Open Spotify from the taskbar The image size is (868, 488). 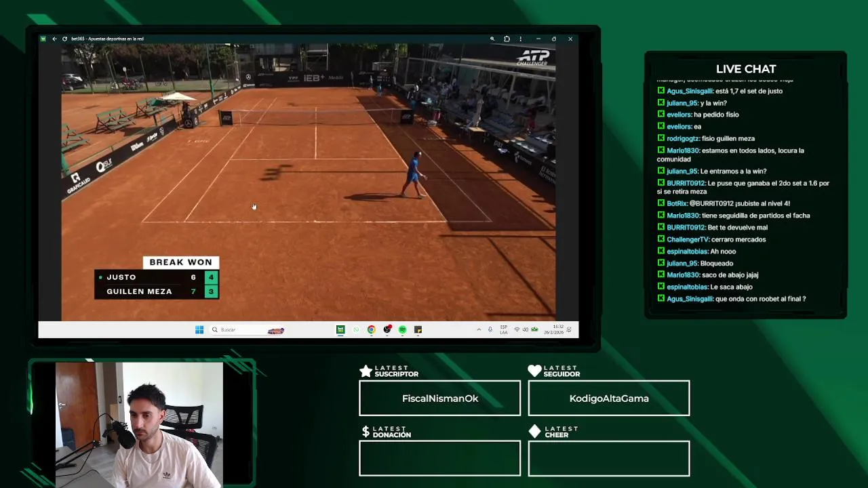[403, 329]
